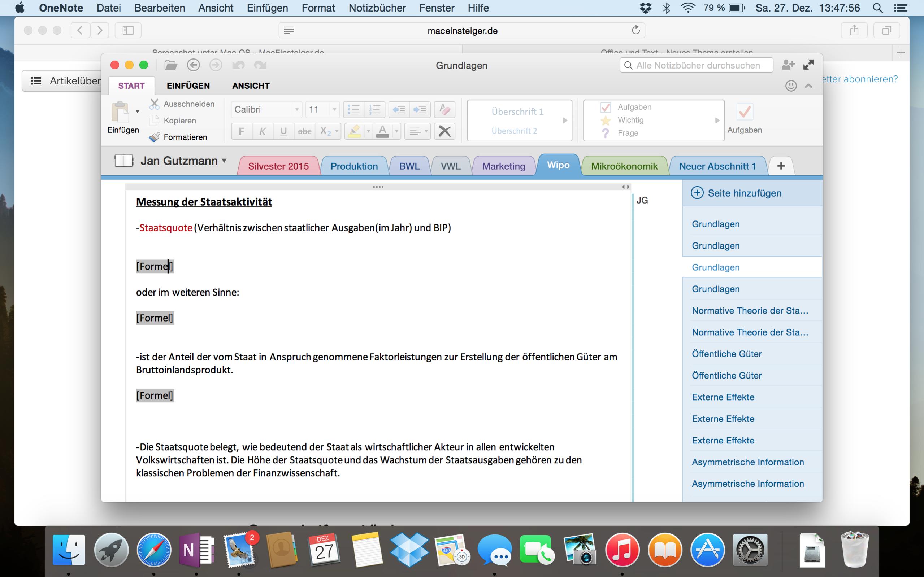Switch to the ANSICHT ribbon tab
The height and width of the screenshot is (577, 924).
(251, 86)
